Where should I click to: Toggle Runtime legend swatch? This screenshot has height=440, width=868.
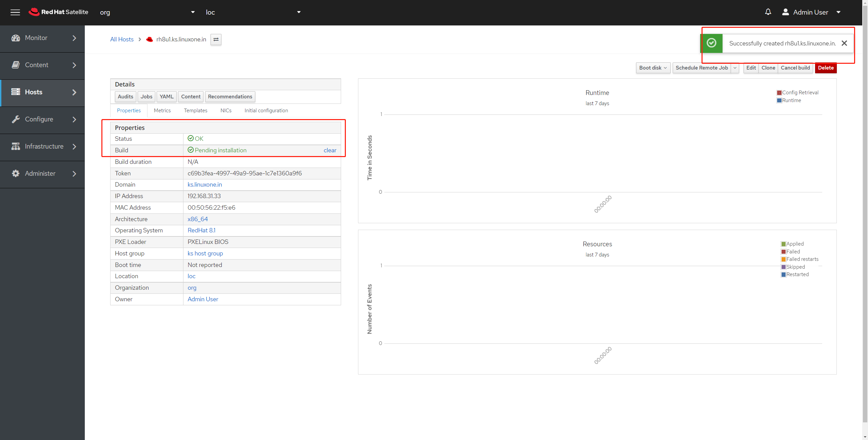point(779,100)
